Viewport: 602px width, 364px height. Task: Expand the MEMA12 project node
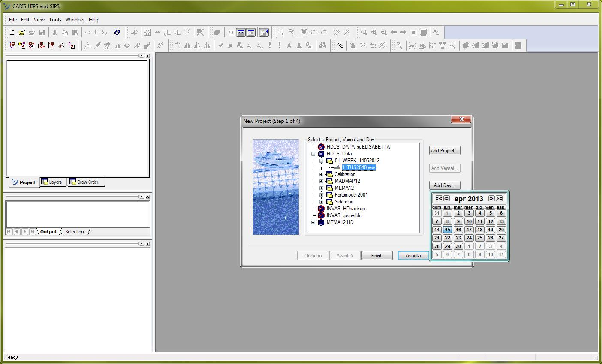(x=321, y=188)
